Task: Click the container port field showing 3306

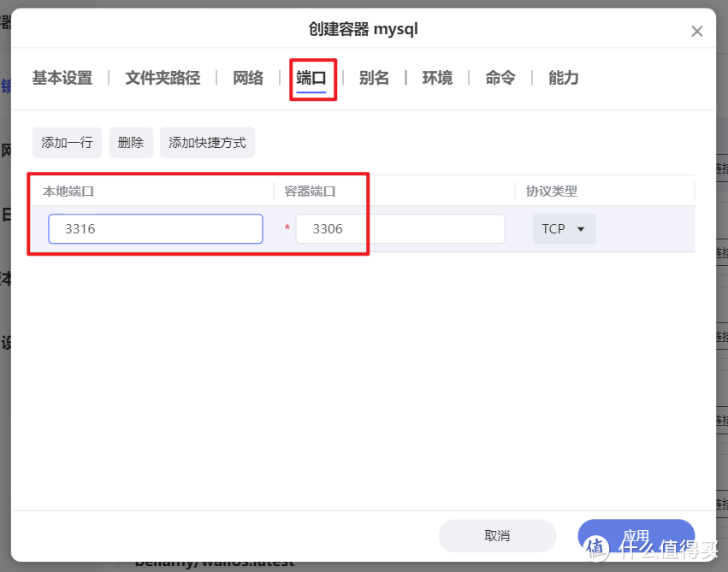Action: point(399,228)
